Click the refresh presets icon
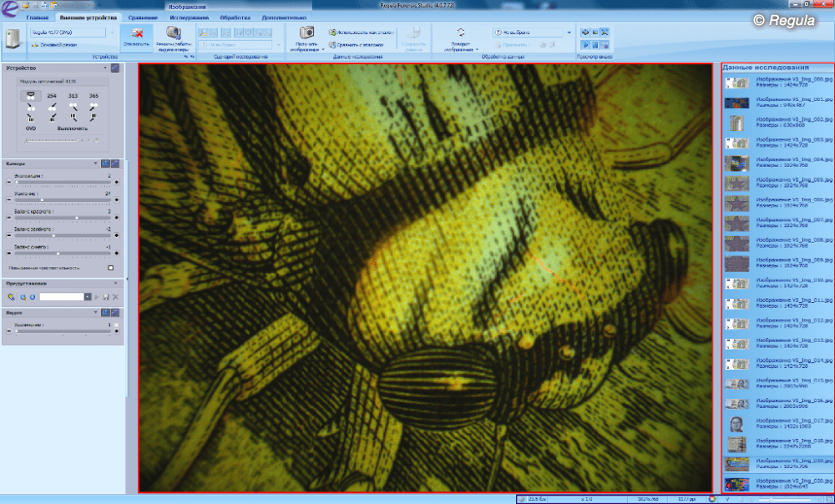Viewport: 835px width, 504px height. point(33,296)
